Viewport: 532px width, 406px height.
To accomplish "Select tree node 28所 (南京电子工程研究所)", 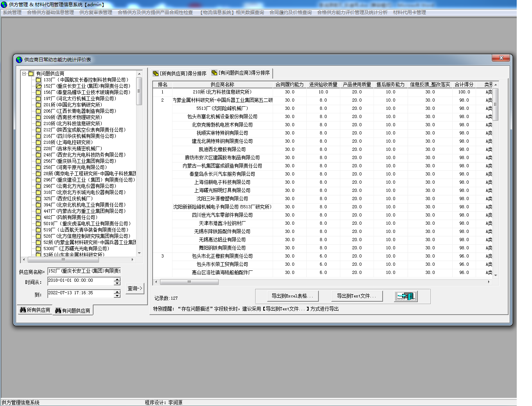I will [x=90, y=173].
